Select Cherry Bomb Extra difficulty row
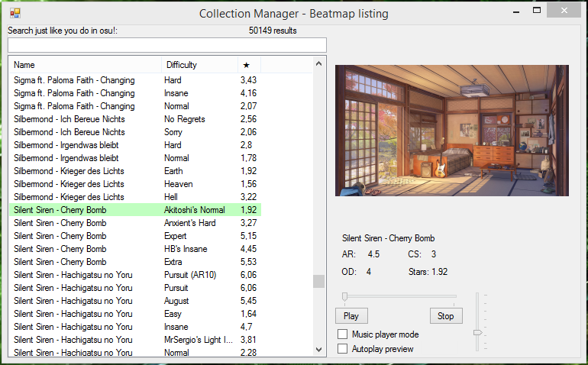588x365 pixels. (x=135, y=262)
